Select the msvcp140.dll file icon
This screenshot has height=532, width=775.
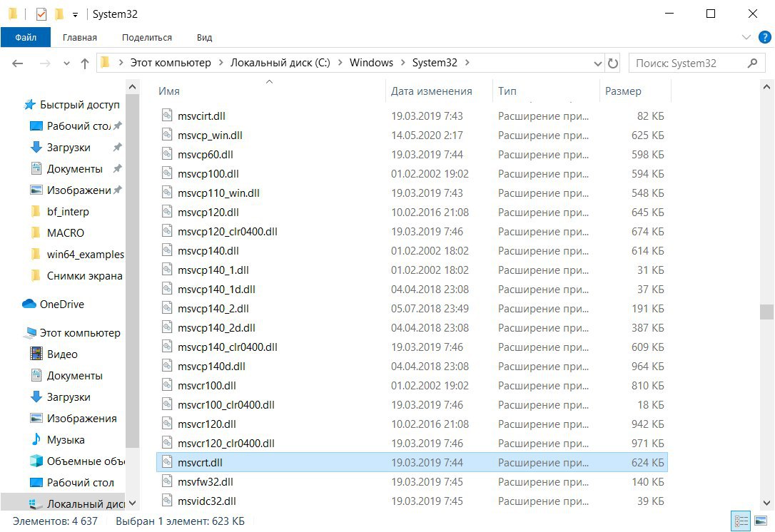tap(167, 250)
